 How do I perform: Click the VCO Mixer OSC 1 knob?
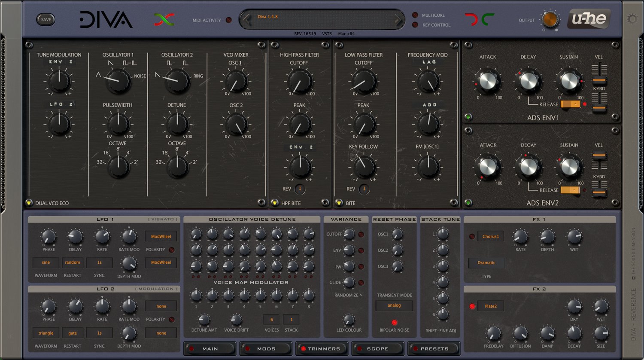tap(236, 81)
